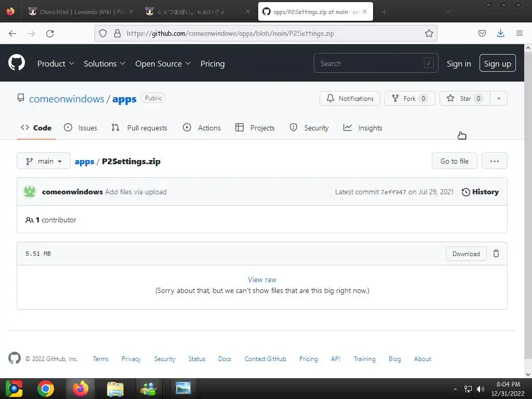532x399 pixels.
Task: Open the three-dots more options menu
Action: pos(495,161)
